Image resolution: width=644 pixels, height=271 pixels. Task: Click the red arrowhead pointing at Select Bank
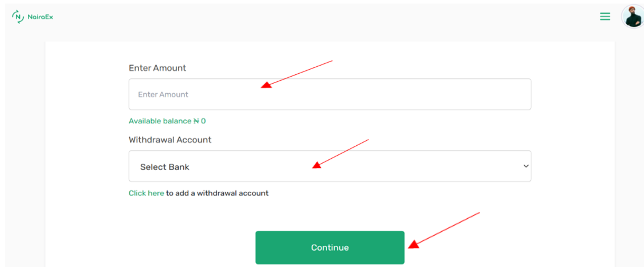[x=317, y=165]
